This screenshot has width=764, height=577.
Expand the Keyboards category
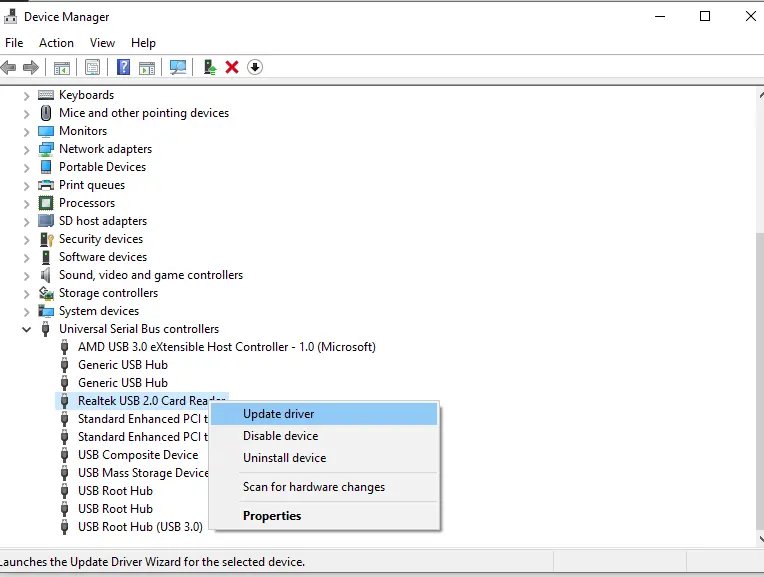tap(27, 95)
